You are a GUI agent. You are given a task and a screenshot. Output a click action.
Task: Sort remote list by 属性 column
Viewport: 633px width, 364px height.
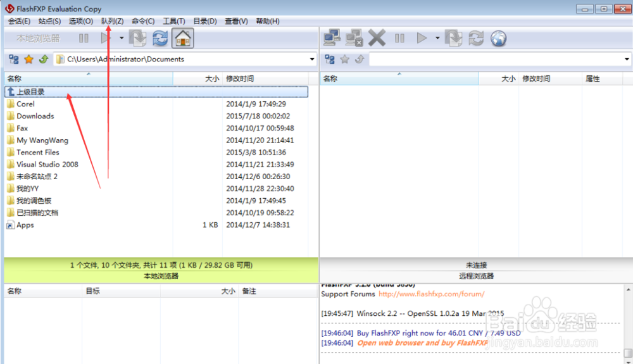pos(603,78)
